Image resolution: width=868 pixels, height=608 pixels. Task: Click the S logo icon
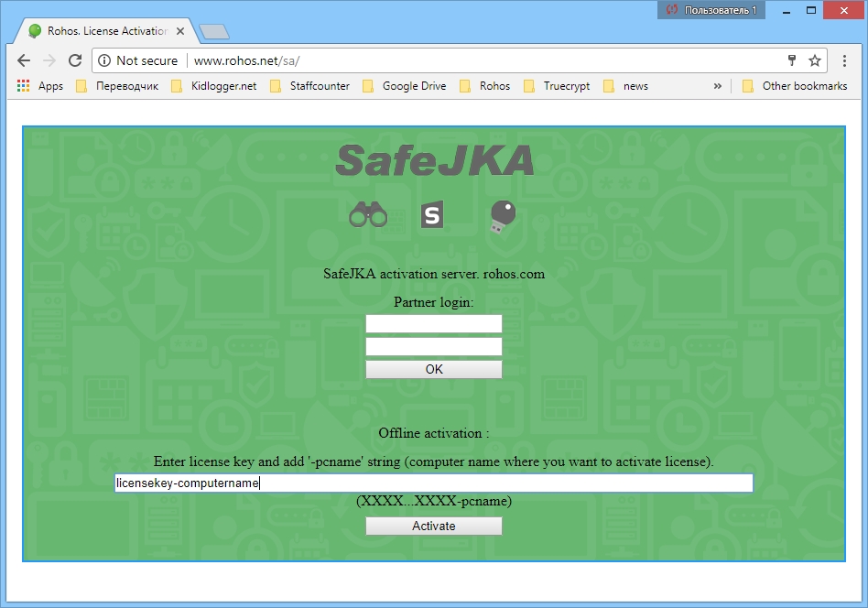432,215
